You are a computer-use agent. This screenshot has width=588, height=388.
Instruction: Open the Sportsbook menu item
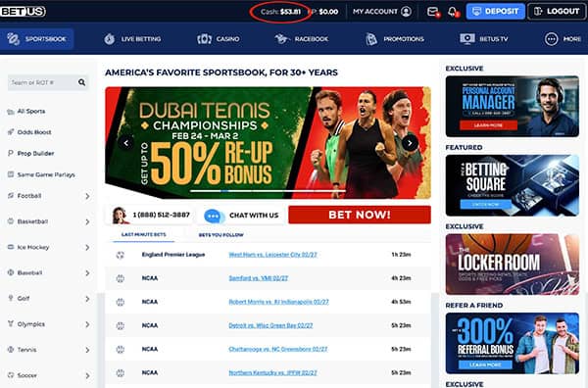pyautogui.click(x=37, y=38)
